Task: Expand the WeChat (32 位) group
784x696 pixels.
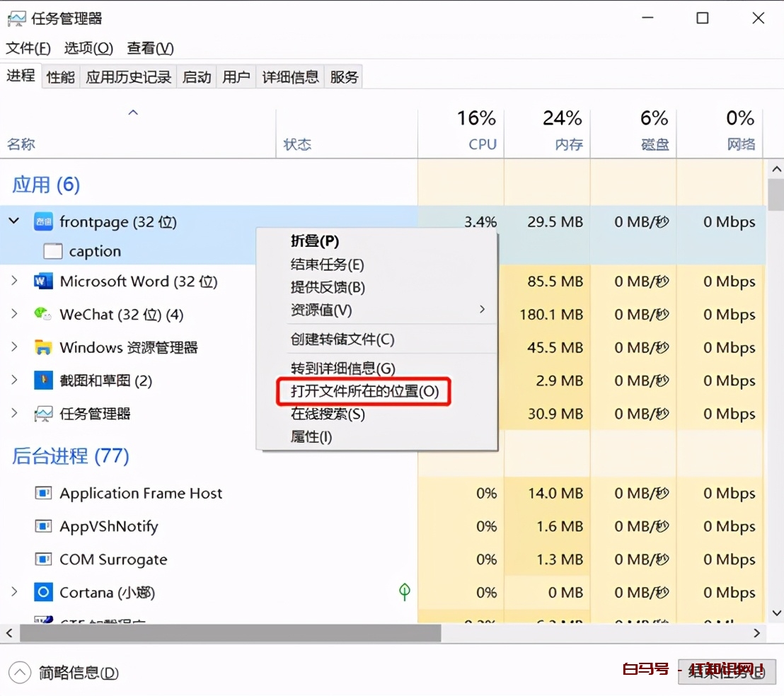Action: click(13, 314)
